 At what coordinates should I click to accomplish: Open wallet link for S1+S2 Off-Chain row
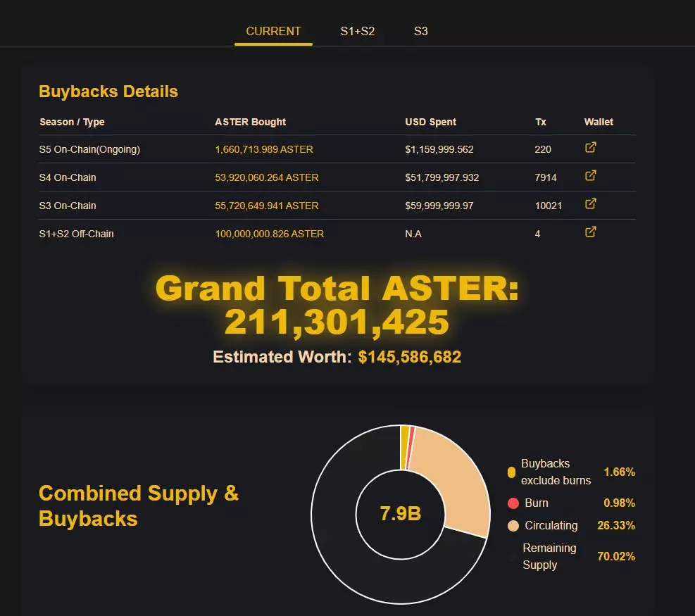point(591,232)
